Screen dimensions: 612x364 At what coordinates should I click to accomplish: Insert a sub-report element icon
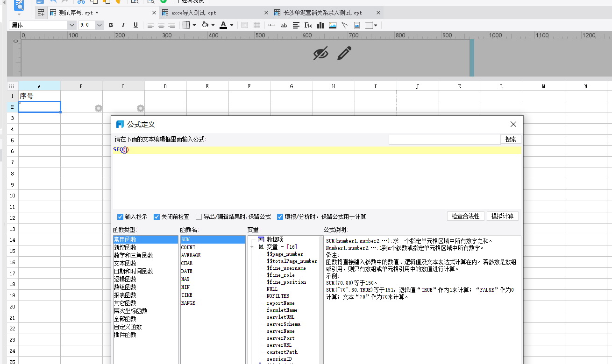click(357, 25)
